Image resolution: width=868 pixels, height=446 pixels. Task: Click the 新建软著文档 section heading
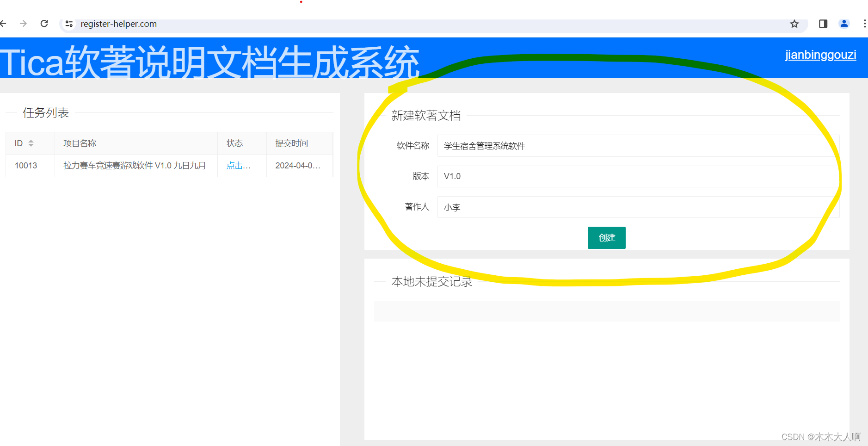[x=426, y=116]
